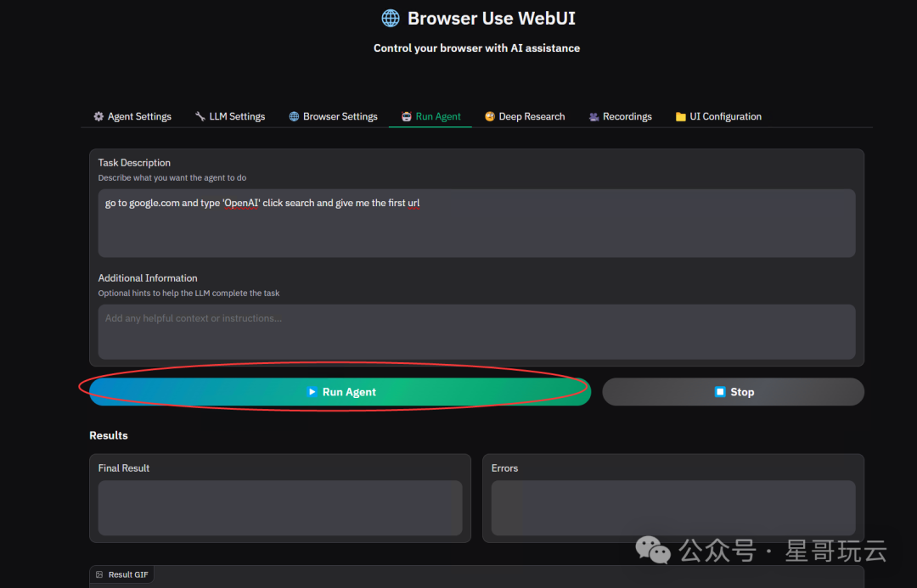Click the Errors label
917x588 pixels.
click(x=504, y=468)
